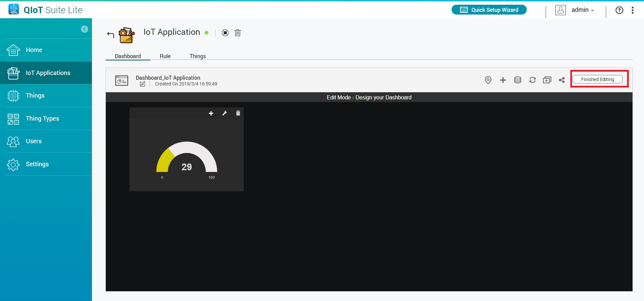This screenshot has width=644, height=301.
Task: Delete the IoT Application using trash icon
Action: (238, 33)
